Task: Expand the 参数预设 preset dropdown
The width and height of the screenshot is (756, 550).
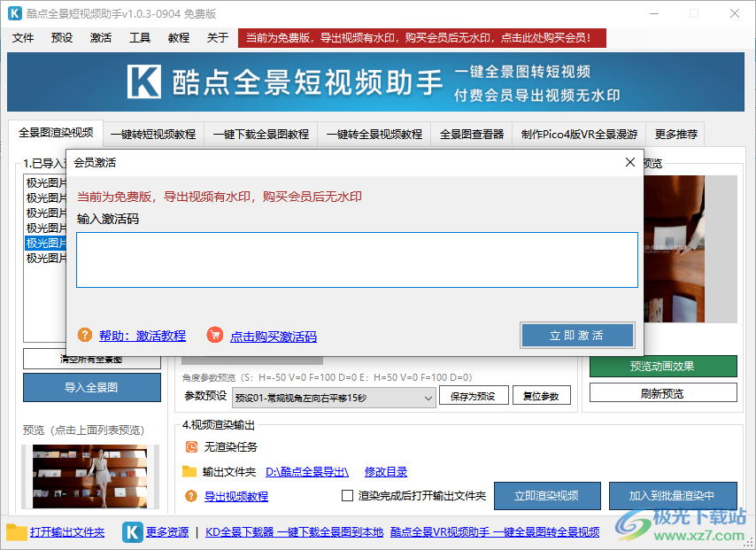Action: tap(428, 398)
